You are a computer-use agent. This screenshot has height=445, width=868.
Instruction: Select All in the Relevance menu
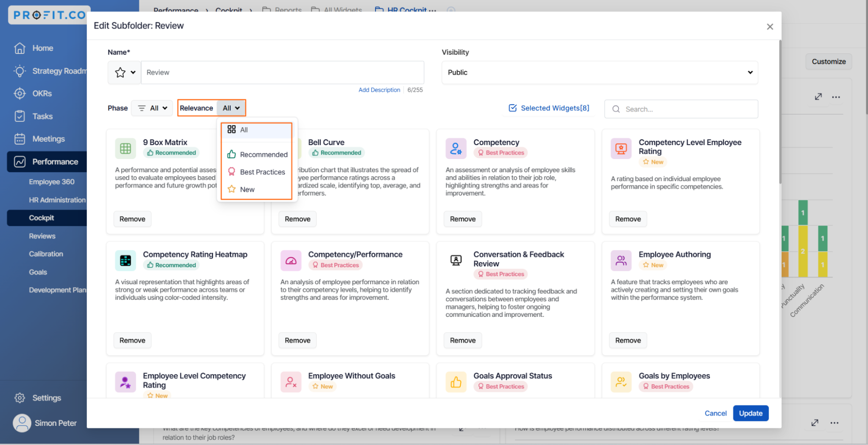tap(257, 130)
